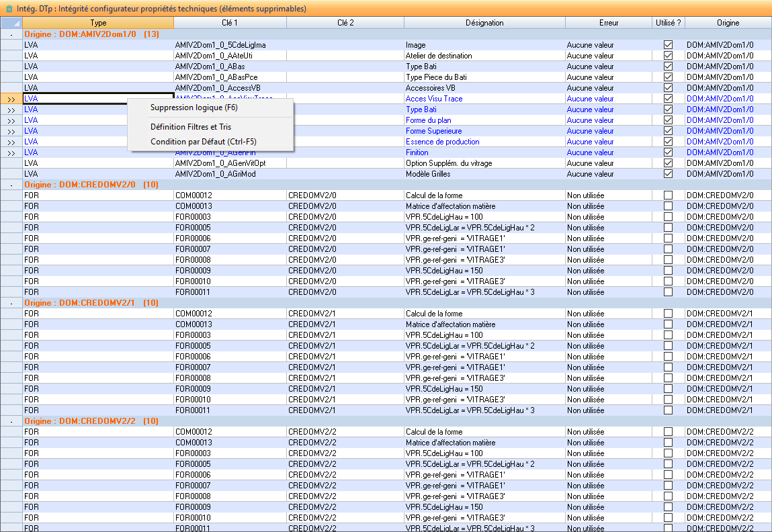
Task: Click the >> marker on the Acces Visu Trace row
Action: (x=11, y=99)
